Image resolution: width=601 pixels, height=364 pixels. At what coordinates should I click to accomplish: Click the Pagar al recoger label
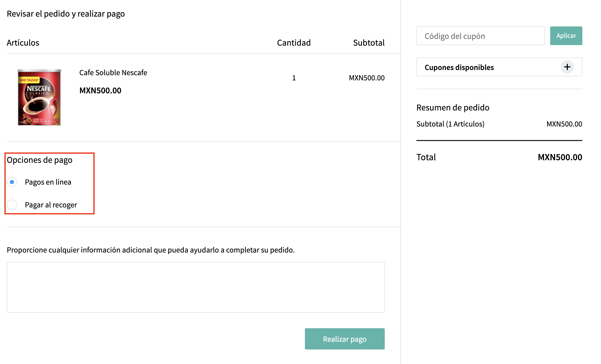[51, 205]
